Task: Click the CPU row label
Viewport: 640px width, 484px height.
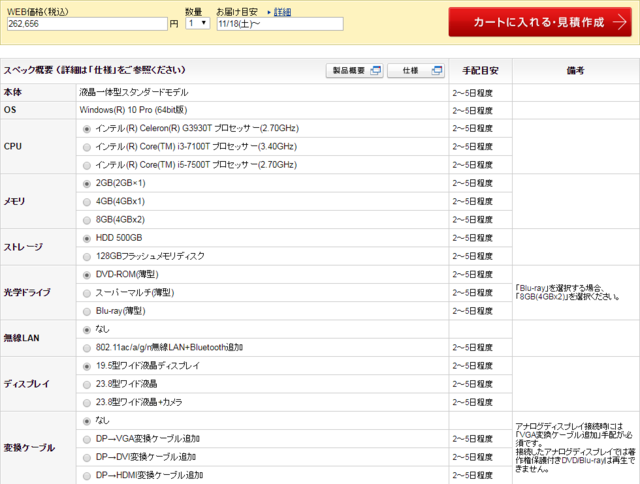Action: 13,147
